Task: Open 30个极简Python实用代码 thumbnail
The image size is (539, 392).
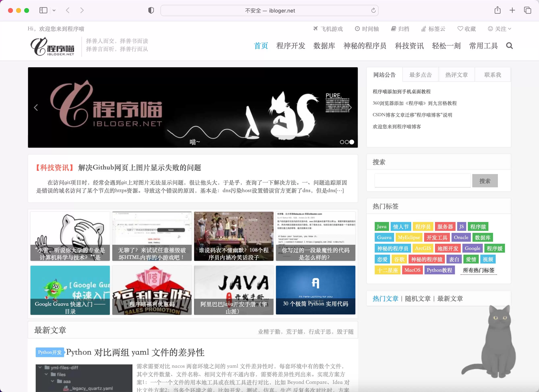Action: coord(315,290)
